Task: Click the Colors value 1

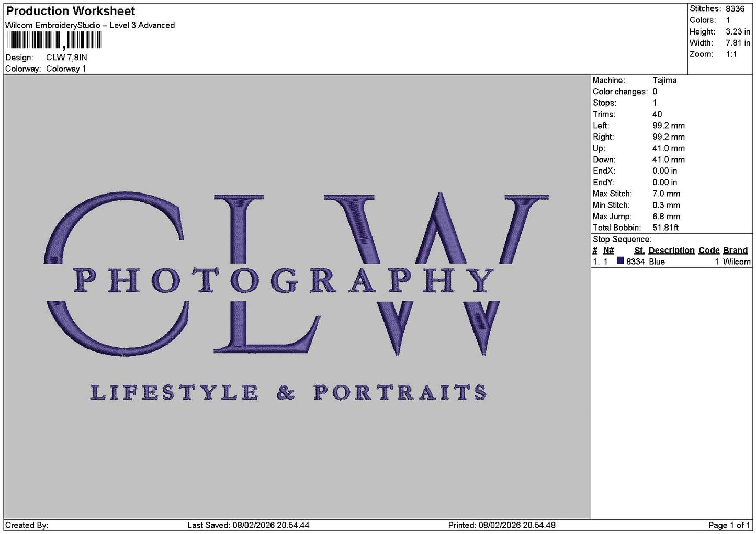Action: [x=728, y=20]
